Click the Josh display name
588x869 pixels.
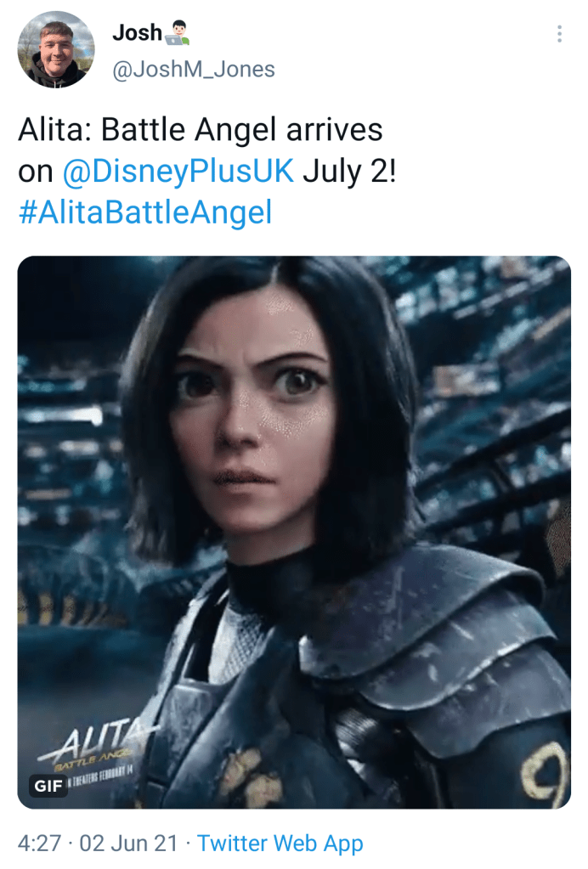[137, 32]
